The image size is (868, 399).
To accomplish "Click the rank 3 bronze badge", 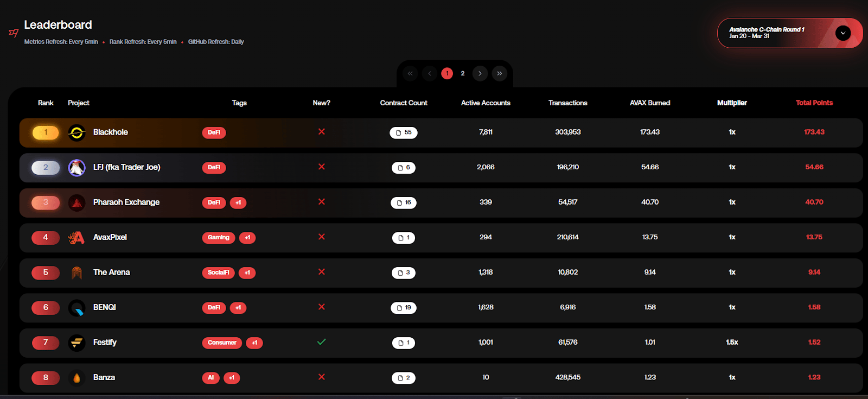I will tap(46, 202).
